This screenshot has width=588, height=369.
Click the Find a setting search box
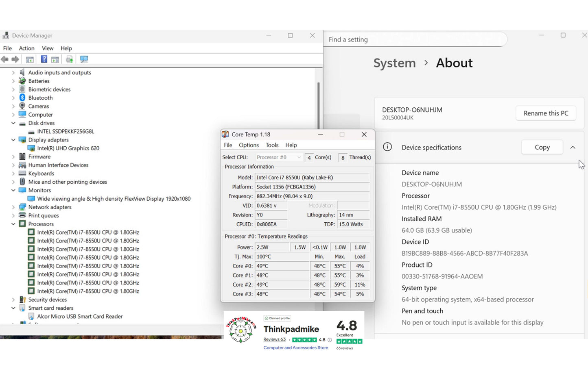point(416,39)
